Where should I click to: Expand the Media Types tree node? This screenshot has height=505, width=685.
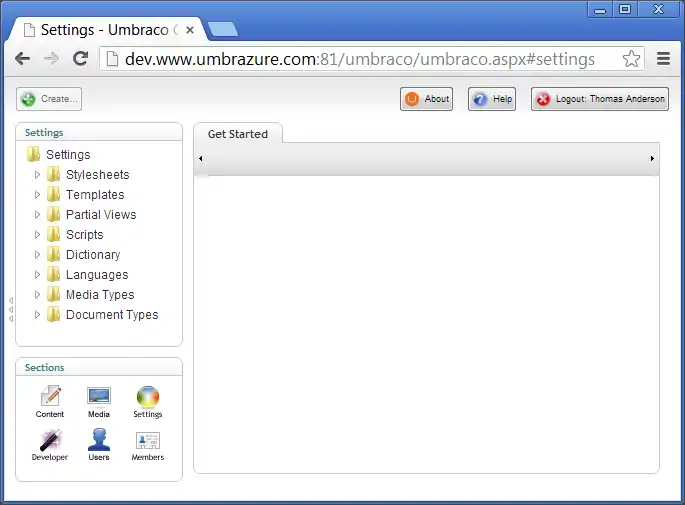[37, 294]
